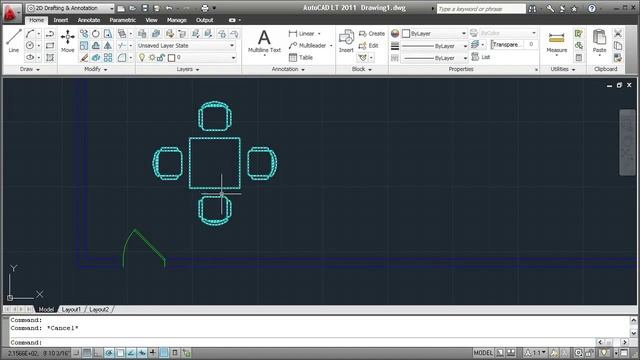This screenshot has height=360, width=640.
Task: Select the Move tool
Action: point(67,41)
